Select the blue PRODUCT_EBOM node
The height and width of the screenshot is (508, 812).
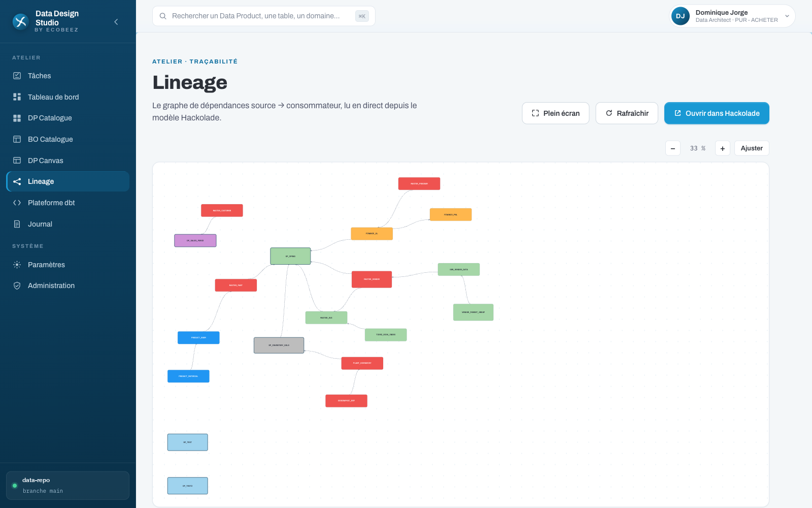click(x=198, y=338)
